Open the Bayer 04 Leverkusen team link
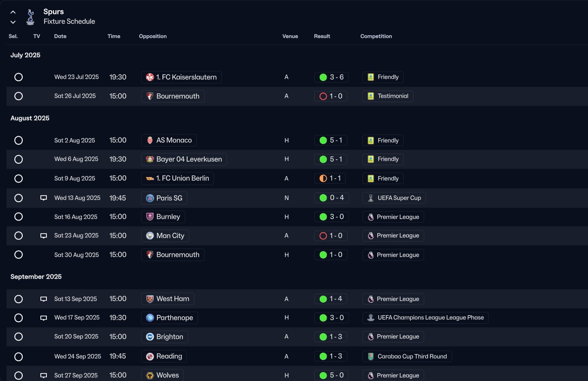 pos(184,159)
